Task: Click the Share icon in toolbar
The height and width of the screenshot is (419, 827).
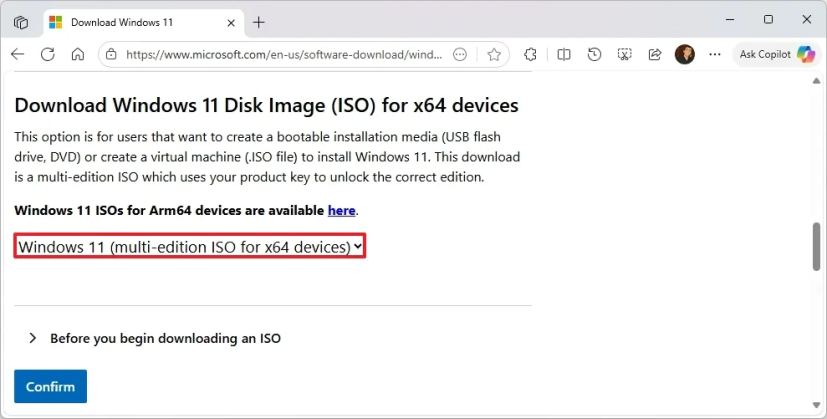Action: [x=655, y=55]
